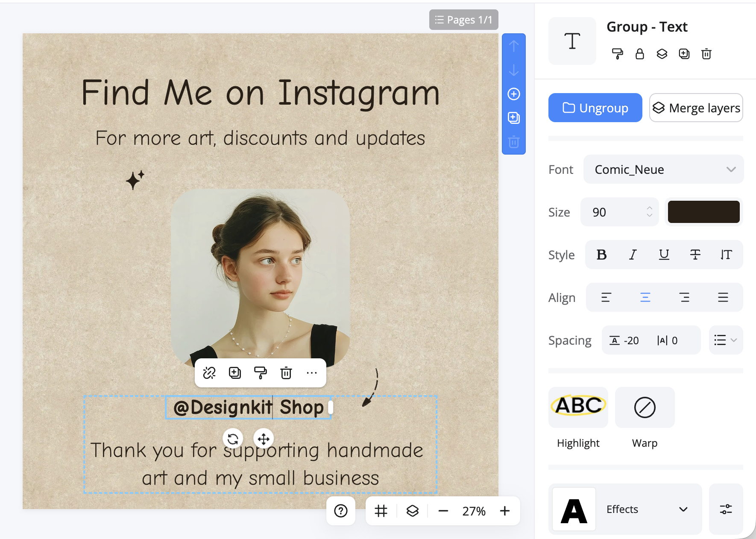Open the Comic_Neue font dropdown

(x=663, y=169)
